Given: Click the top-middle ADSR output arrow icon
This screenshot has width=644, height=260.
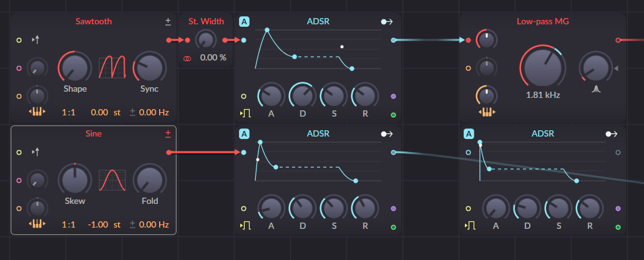Looking at the screenshot, I should pyautogui.click(x=387, y=22).
